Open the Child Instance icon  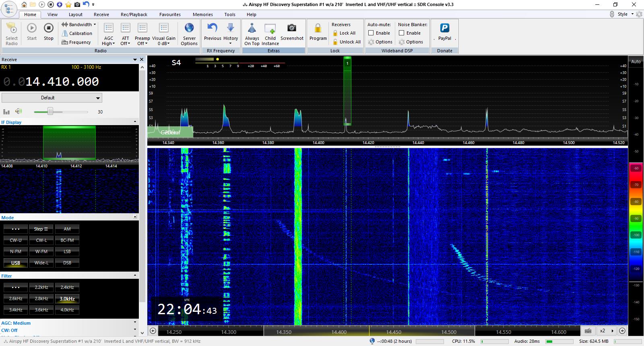(270, 29)
